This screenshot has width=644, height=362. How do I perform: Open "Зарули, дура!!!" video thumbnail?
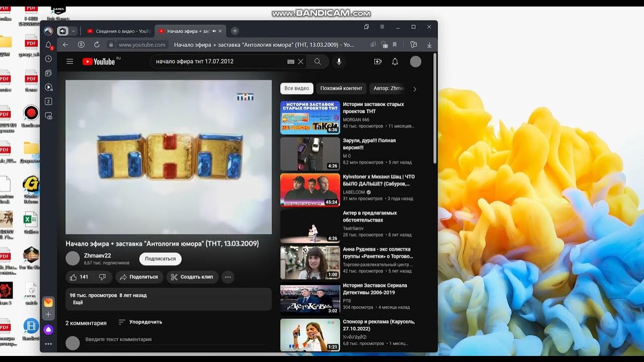coord(310,154)
